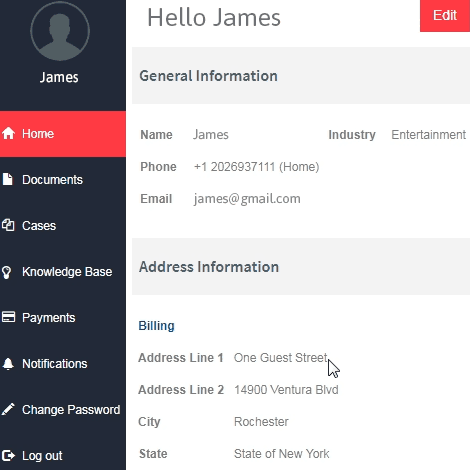Image resolution: width=470 pixels, height=470 pixels.
Task: Click the Log out arrow icon
Action: pos(8,455)
